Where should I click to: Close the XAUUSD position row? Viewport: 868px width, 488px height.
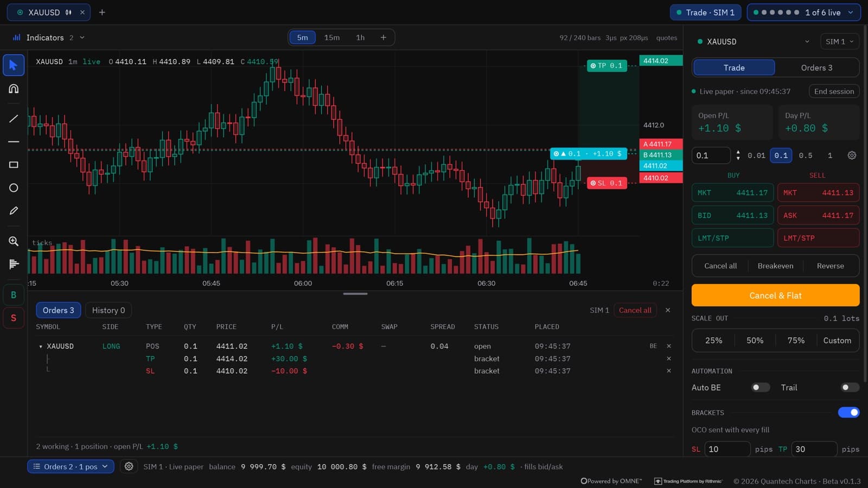pos(669,346)
